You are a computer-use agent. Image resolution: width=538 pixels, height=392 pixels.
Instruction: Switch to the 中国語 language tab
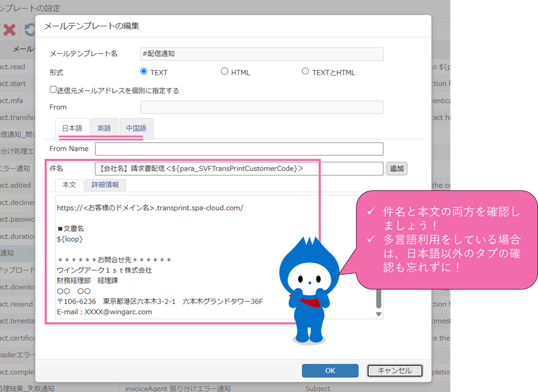[136, 128]
